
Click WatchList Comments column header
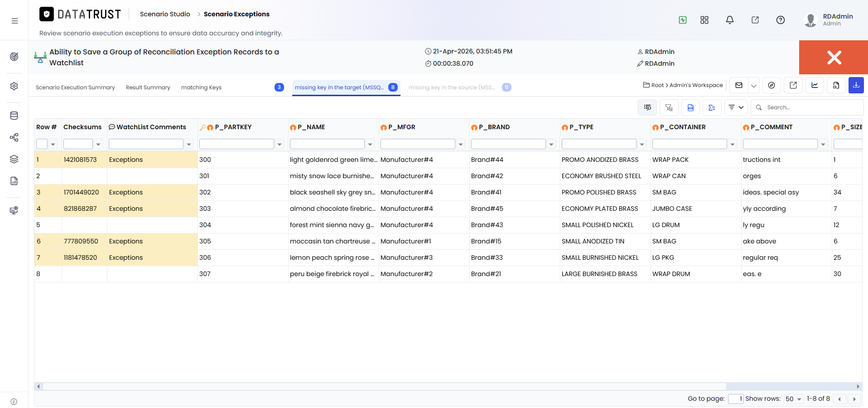point(151,127)
